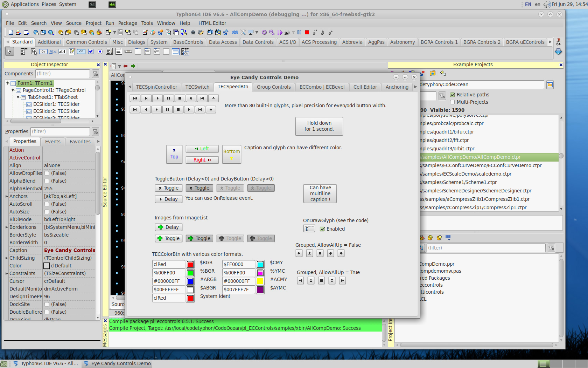Open the Package menu
Image resolution: width=588 pixels, height=368 pixels.
tap(127, 23)
